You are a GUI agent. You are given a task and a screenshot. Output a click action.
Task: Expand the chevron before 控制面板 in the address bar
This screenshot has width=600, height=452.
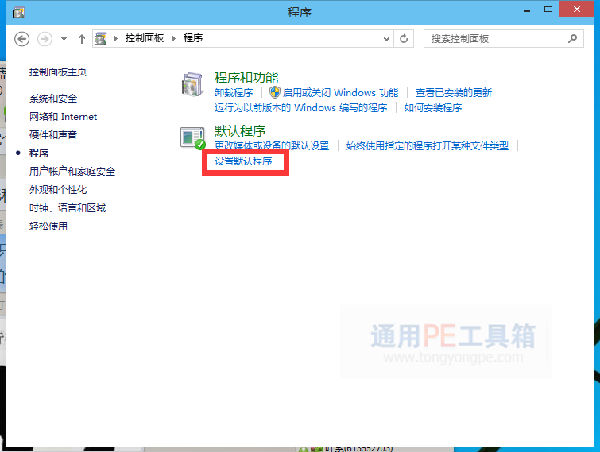click(x=116, y=38)
